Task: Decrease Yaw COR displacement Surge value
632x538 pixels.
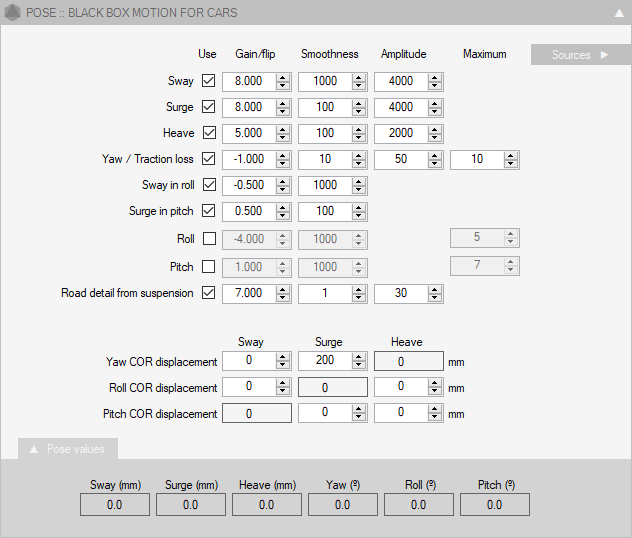Action: click(x=359, y=365)
